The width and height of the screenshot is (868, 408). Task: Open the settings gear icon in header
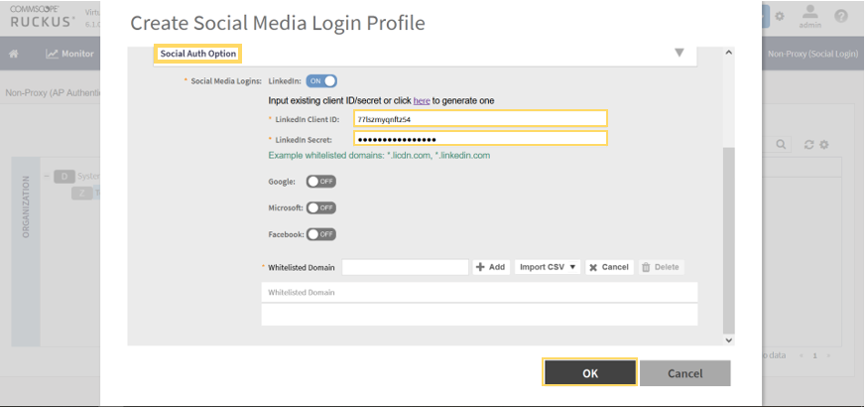[x=780, y=16]
